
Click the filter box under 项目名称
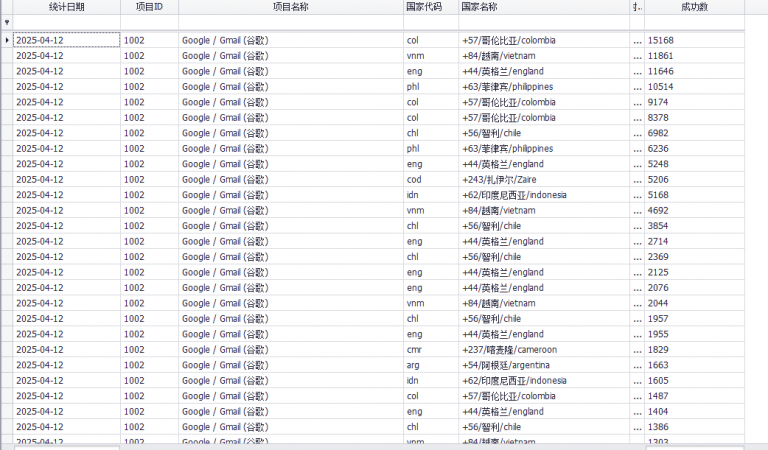pyautogui.click(x=291, y=22)
